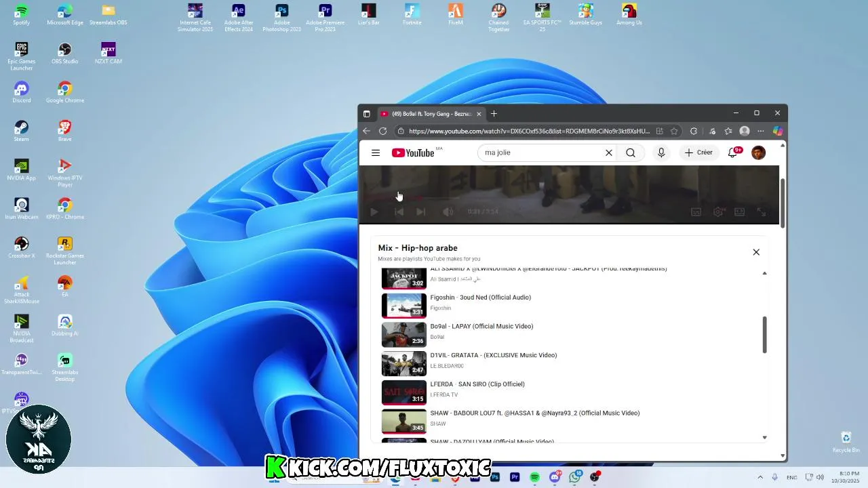Select the Fortnite desktop shortcut
The image size is (868, 488).
coord(412,14)
